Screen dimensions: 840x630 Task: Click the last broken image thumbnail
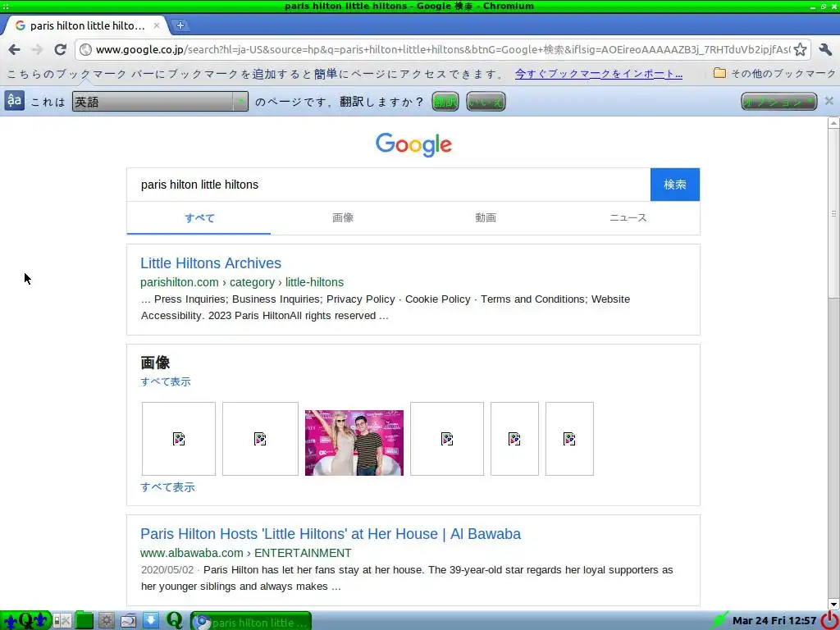[569, 439]
